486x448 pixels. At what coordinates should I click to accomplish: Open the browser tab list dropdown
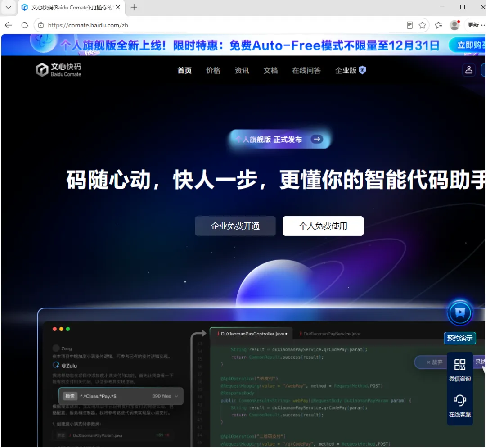[x=9, y=7]
